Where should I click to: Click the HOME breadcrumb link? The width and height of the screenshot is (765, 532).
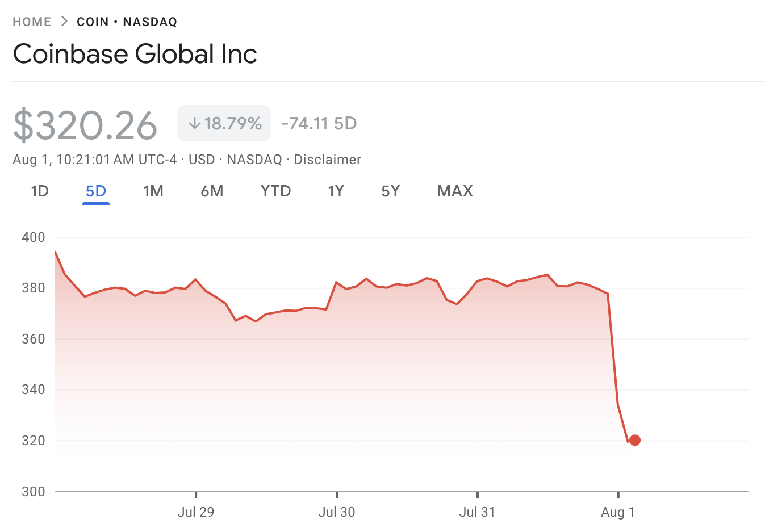pyautogui.click(x=32, y=22)
